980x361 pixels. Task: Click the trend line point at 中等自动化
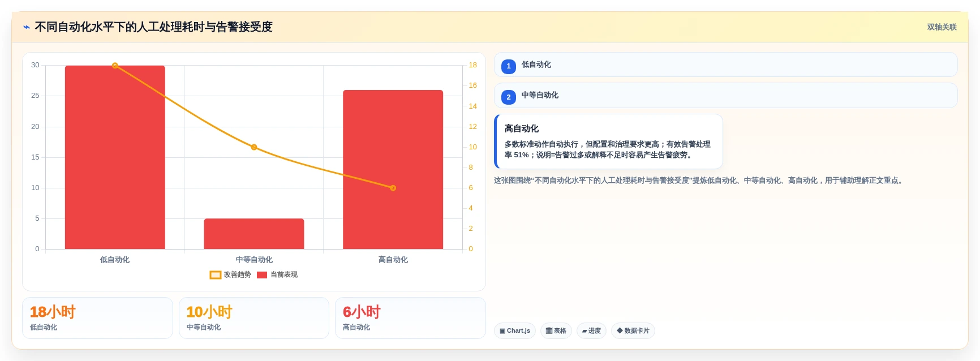254,147
